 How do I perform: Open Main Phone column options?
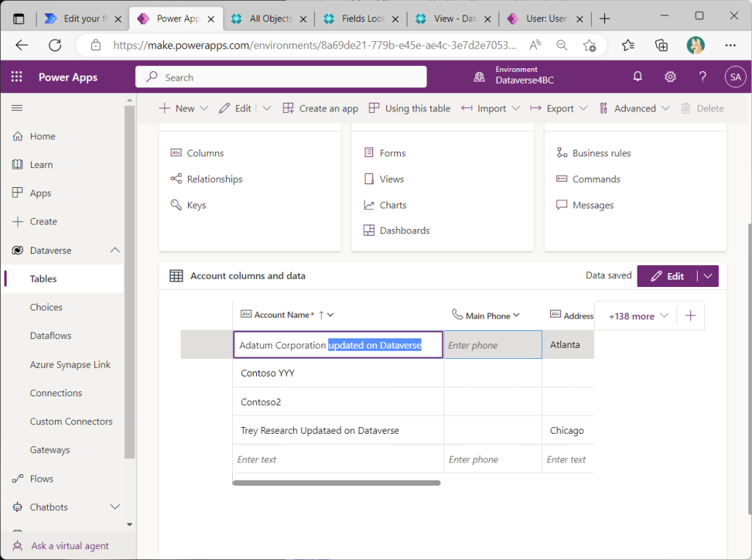pyautogui.click(x=516, y=316)
